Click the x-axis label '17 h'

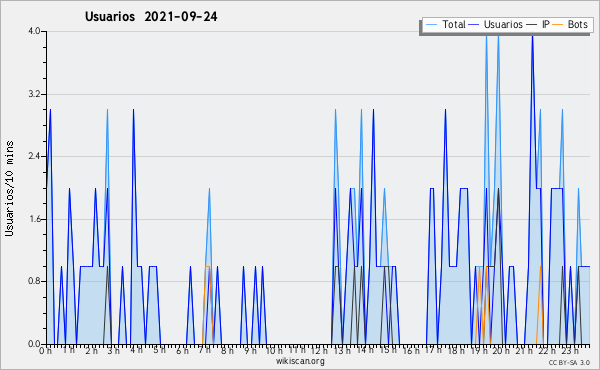433,350
